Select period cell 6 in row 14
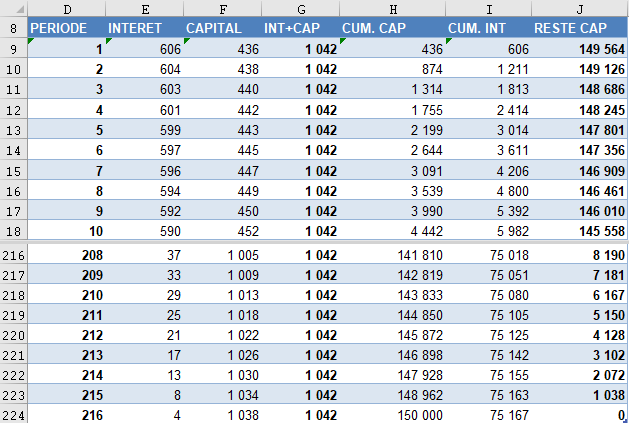629x423 pixels. (67, 150)
